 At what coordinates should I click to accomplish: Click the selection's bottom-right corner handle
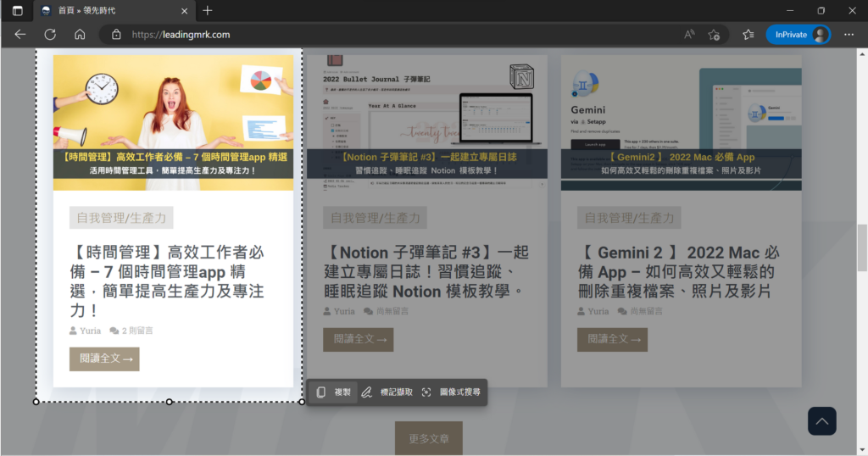[x=302, y=402]
